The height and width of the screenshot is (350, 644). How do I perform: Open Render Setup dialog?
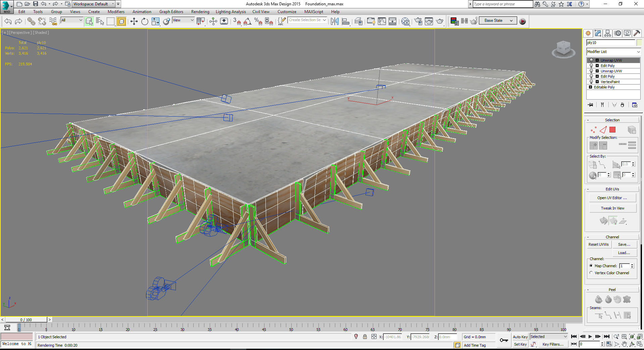(418, 21)
